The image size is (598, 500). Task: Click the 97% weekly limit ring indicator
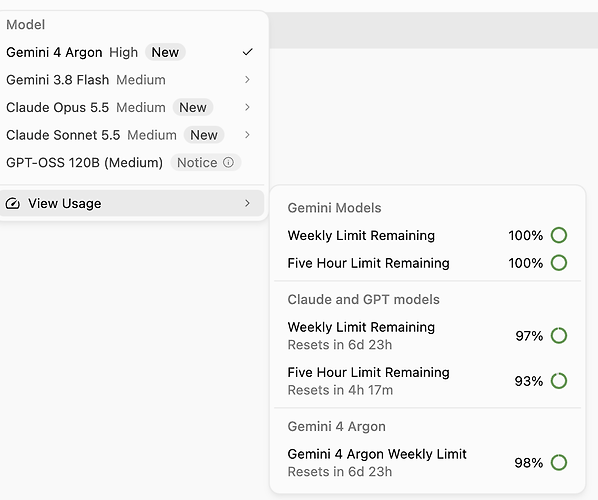[559, 336]
